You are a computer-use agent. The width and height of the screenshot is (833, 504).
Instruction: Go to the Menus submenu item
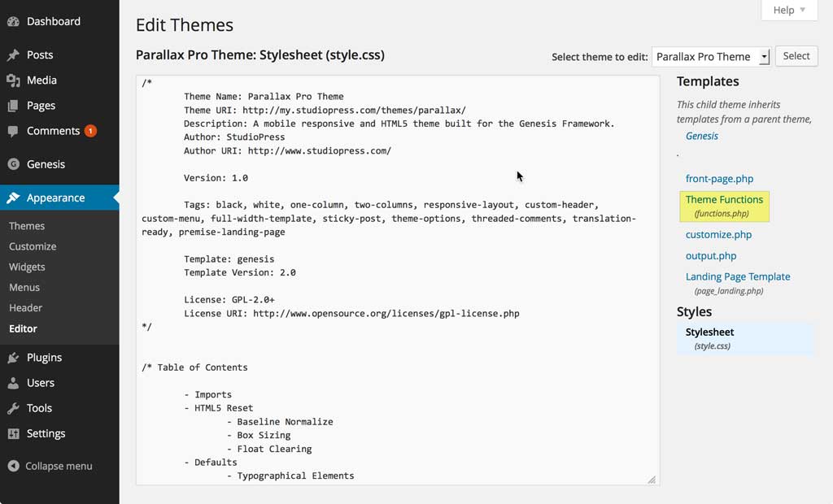(24, 287)
